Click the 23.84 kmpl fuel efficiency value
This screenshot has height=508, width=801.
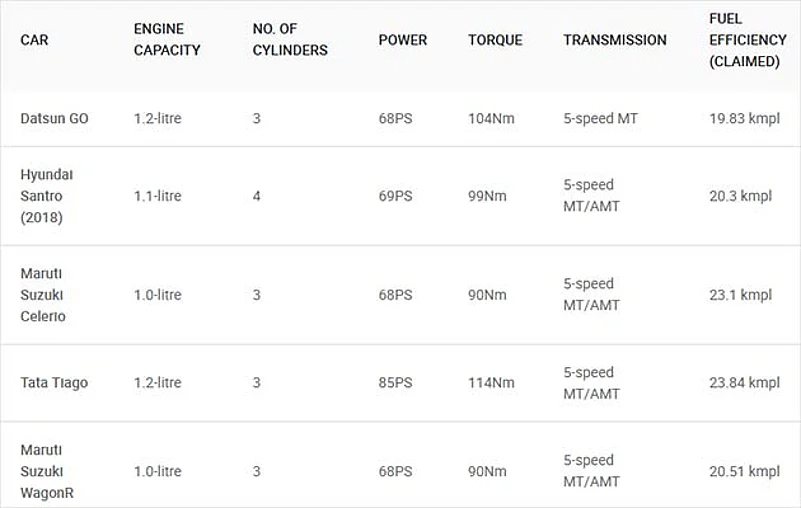click(x=744, y=382)
